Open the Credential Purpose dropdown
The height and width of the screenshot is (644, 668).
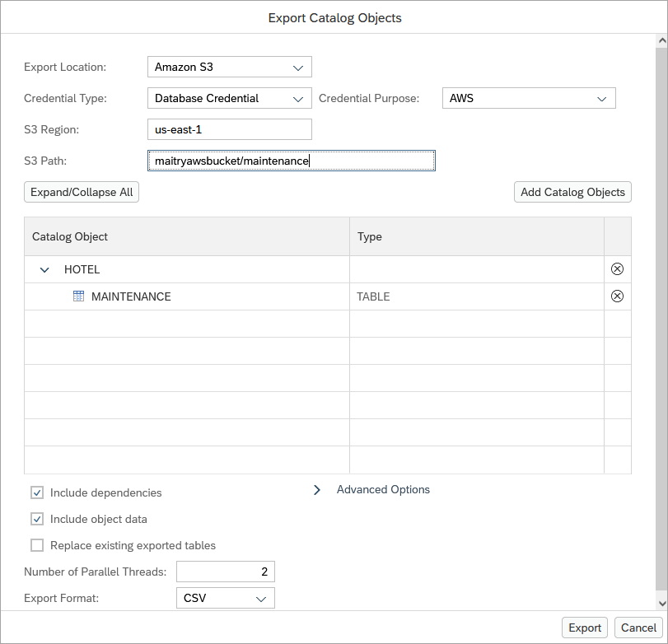tap(529, 98)
